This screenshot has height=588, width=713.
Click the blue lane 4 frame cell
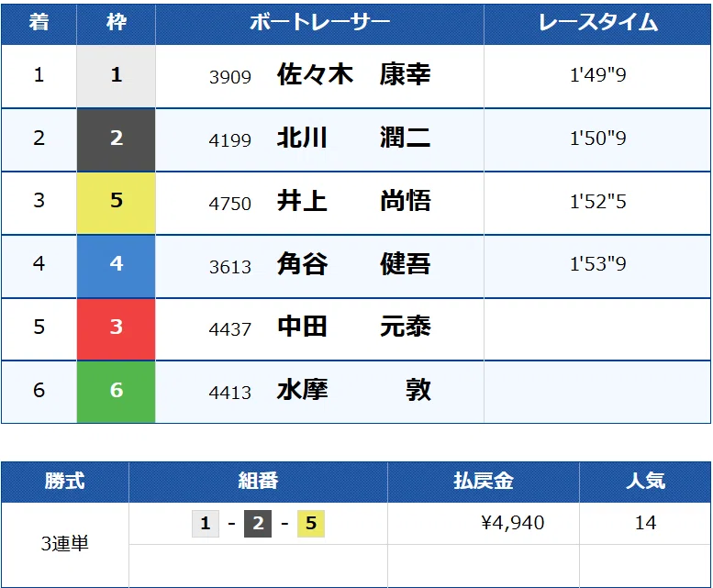(x=116, y=266)
